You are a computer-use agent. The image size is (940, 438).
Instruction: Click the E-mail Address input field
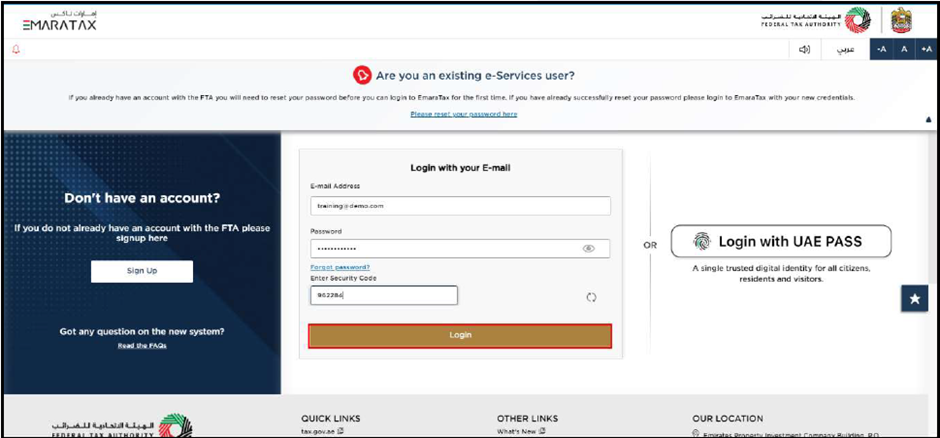pos(460,205)
